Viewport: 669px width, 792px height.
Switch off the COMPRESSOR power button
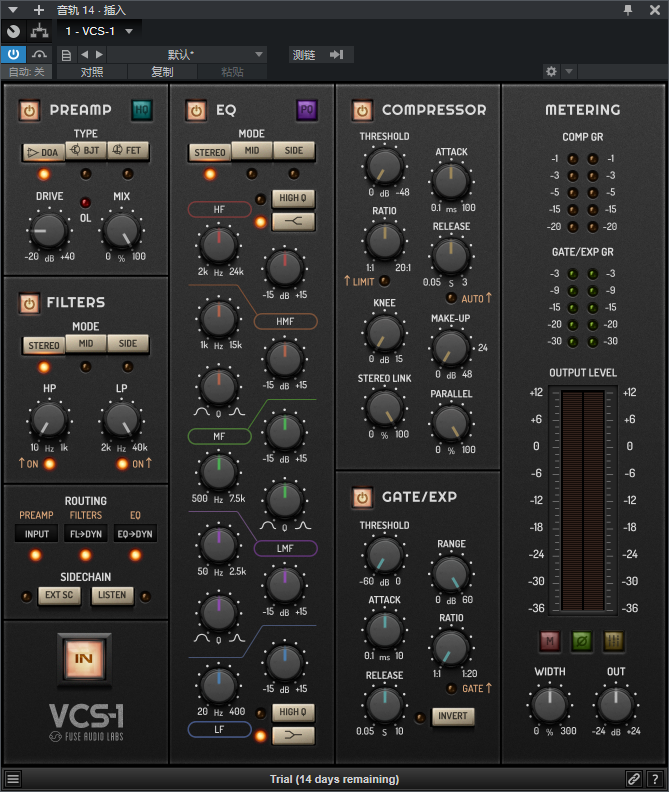tap(362, 110)
